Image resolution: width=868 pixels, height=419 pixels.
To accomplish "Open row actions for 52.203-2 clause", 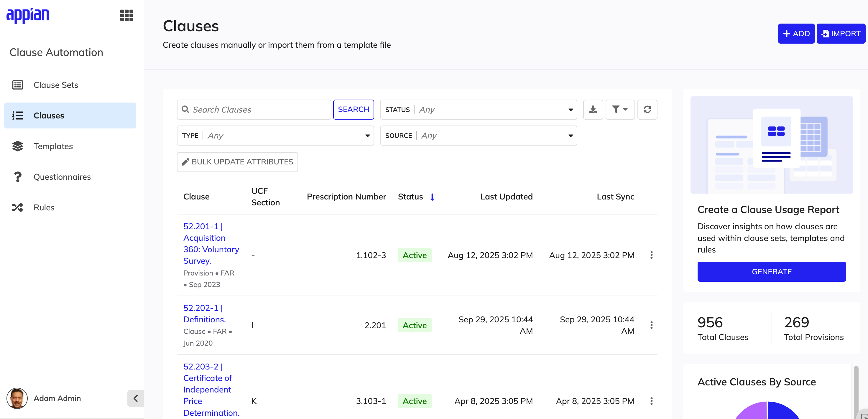I will [x=651, y=401].
